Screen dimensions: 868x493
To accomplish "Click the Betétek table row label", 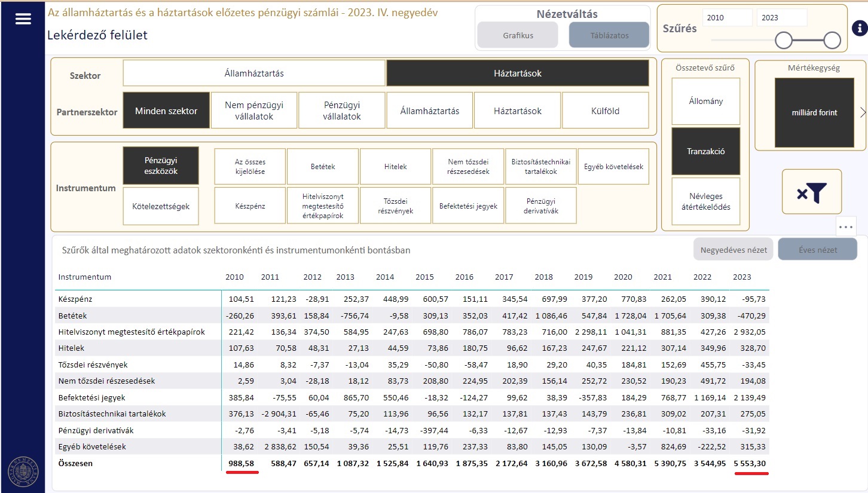I will pos(73,316).
